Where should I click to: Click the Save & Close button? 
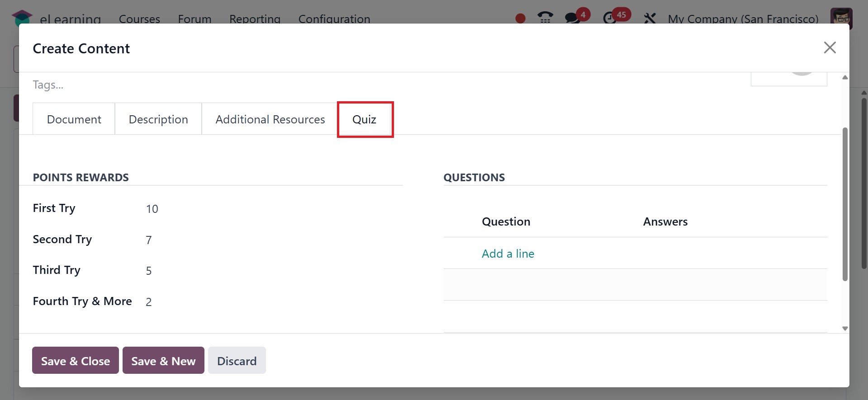[x=75, y=361]
